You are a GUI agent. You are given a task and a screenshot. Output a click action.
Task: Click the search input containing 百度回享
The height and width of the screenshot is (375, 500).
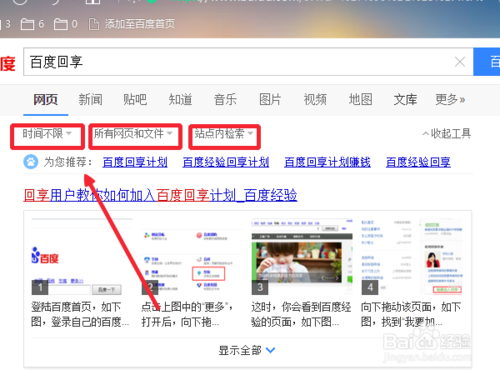(x=248, y=62)
